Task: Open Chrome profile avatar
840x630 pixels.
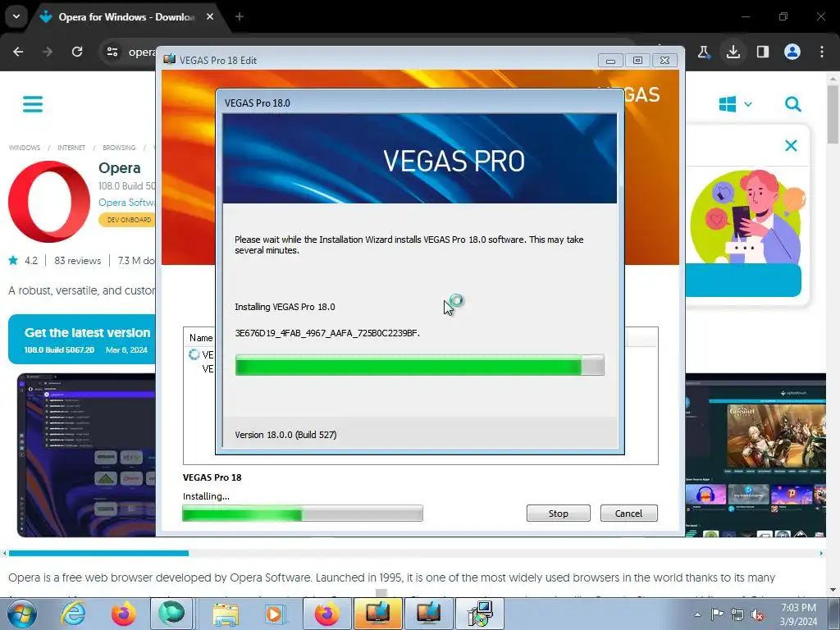Action: click(x=792, y=52)
